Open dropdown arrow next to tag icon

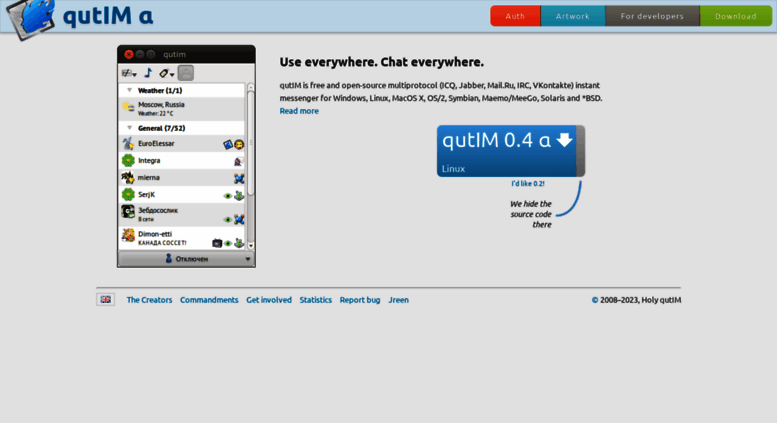tap(172, 75)
